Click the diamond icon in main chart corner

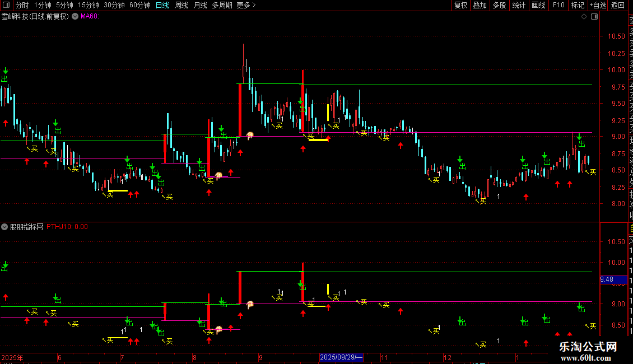point(584,16)
